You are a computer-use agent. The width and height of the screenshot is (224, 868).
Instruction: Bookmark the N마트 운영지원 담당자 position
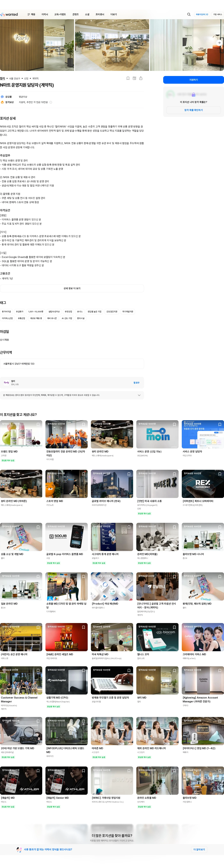click(x=128, y=78)
